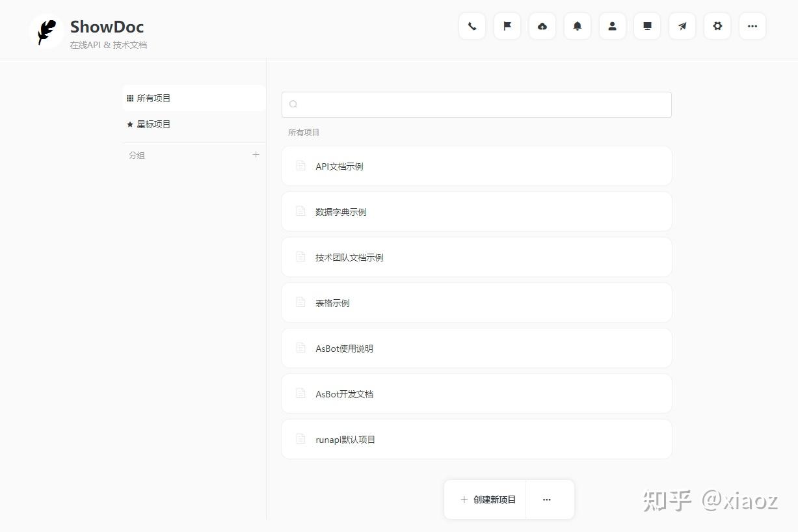Open the ellipsis menu in the top bar
The image size is (798, 532).
click(752, 26)
